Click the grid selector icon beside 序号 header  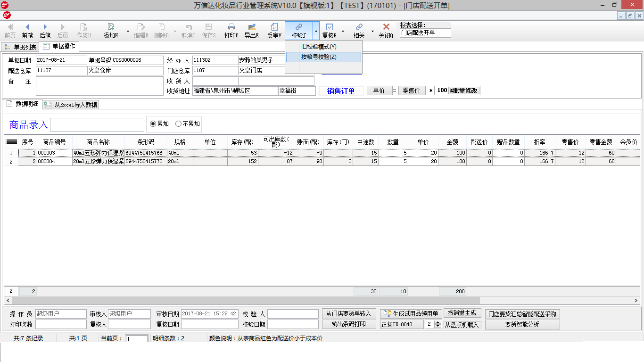coord(11,141)
